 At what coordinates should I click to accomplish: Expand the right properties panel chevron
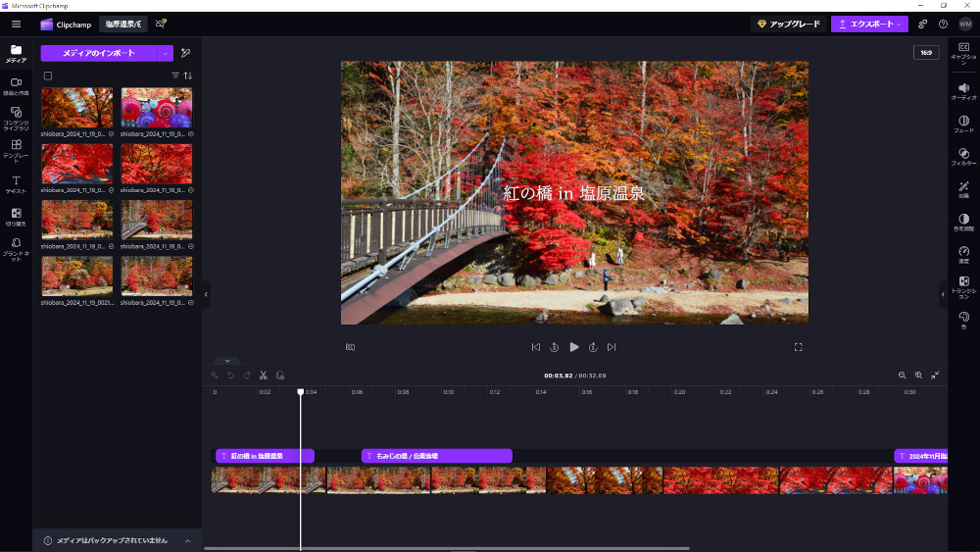tap(943, 294)
